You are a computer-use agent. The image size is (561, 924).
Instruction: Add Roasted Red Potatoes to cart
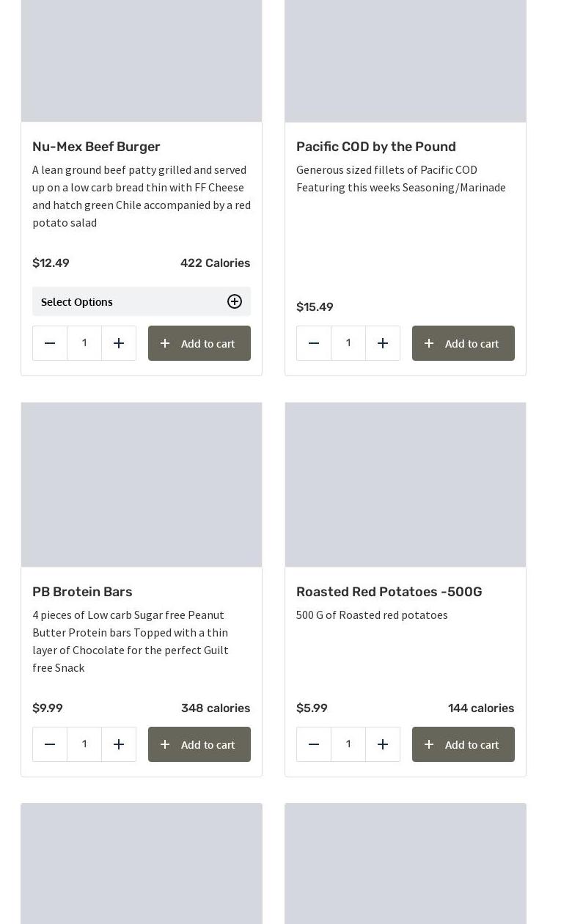(463, 744)
